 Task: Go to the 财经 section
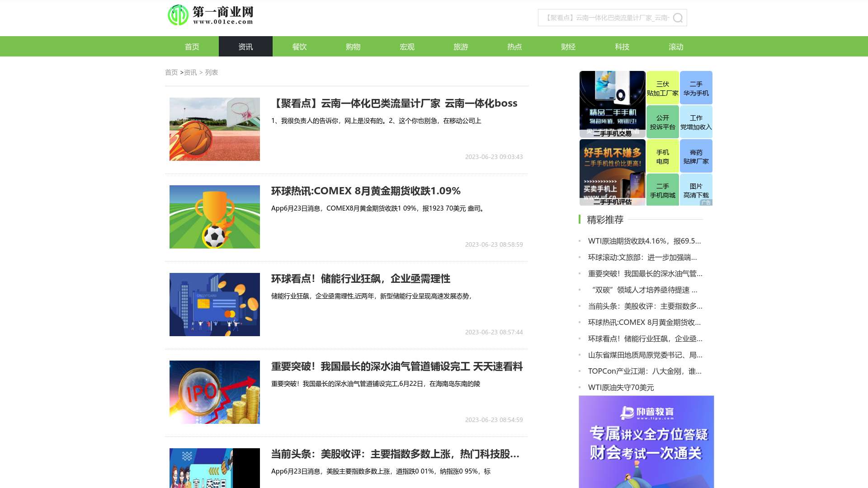(x=568, y=47)
